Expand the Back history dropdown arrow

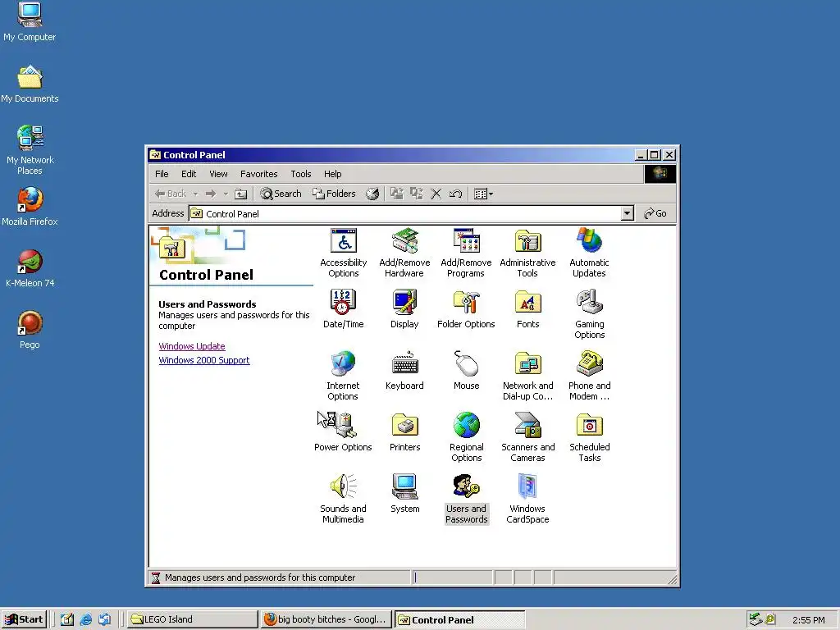tap(195, 194)
